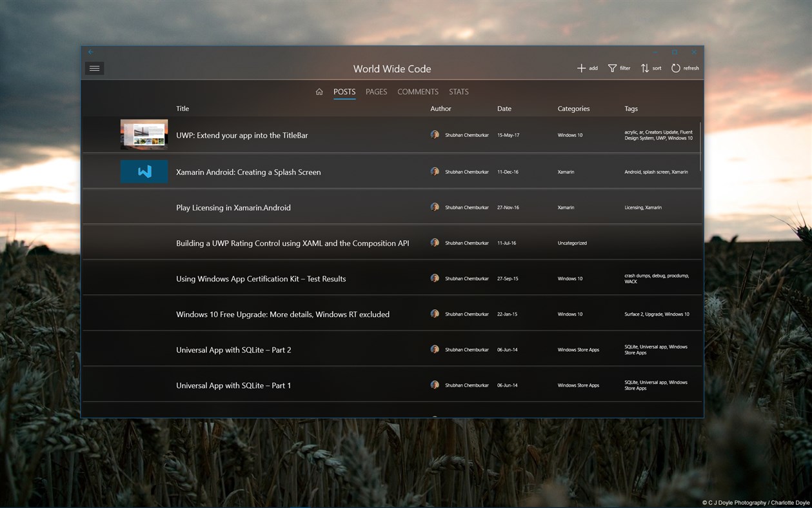Open the UWP TitleBar post
812x508 pixels.
click(242, 135)
